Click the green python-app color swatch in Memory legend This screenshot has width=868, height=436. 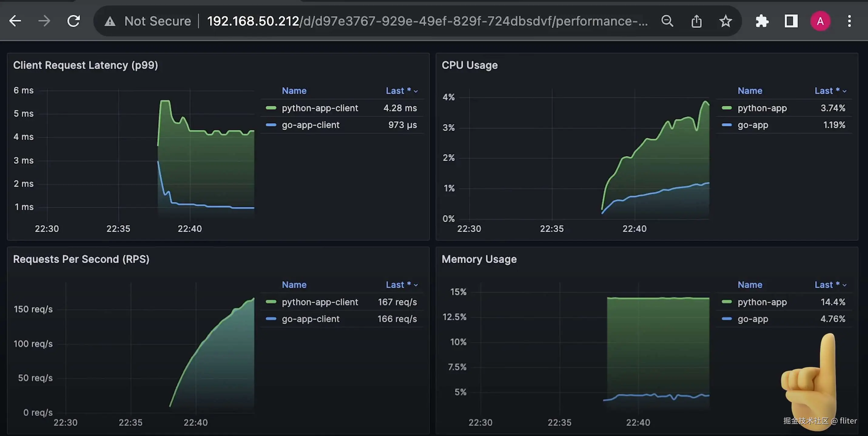[726, 302]
